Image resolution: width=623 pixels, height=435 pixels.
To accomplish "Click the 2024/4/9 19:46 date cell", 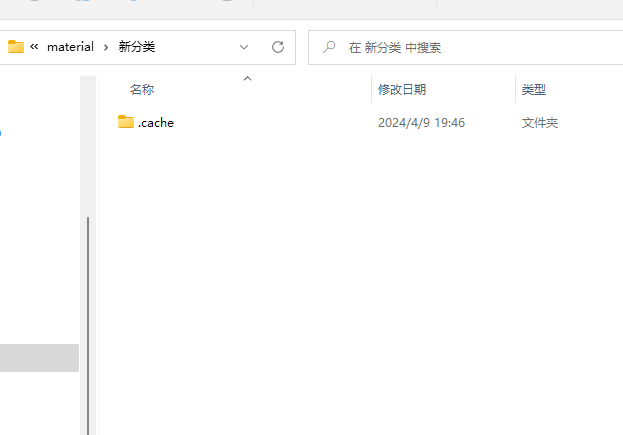I will click(421, 123).
